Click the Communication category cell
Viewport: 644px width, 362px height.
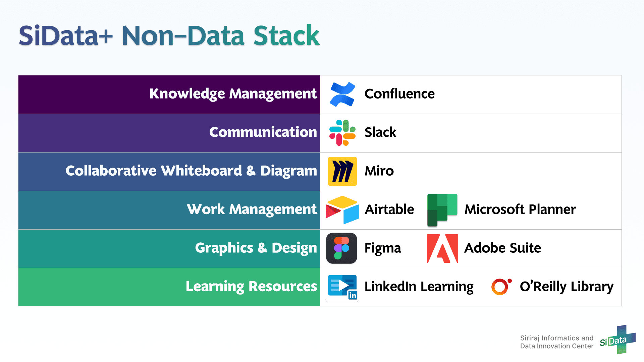169,133
